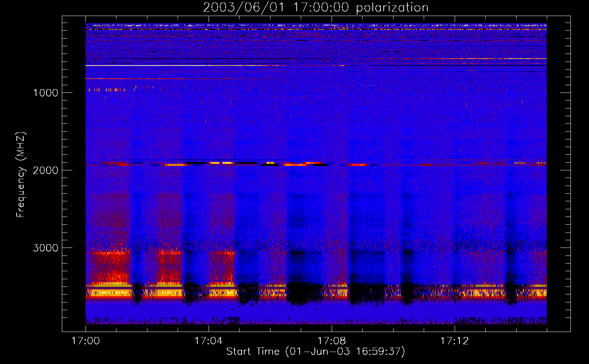
Task: Click the 17:04 time tick label
Action: pos(209,341)
